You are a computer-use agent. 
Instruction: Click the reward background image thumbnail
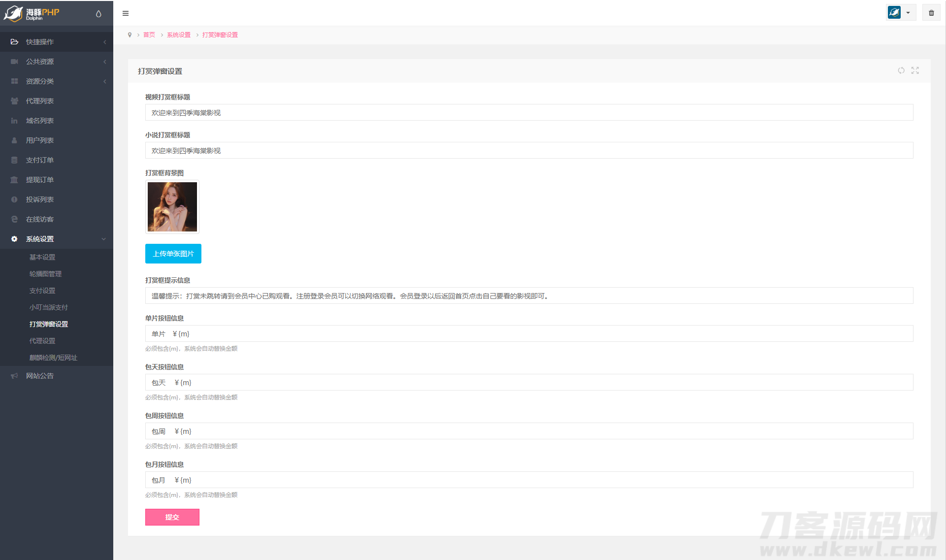[172, 207]
